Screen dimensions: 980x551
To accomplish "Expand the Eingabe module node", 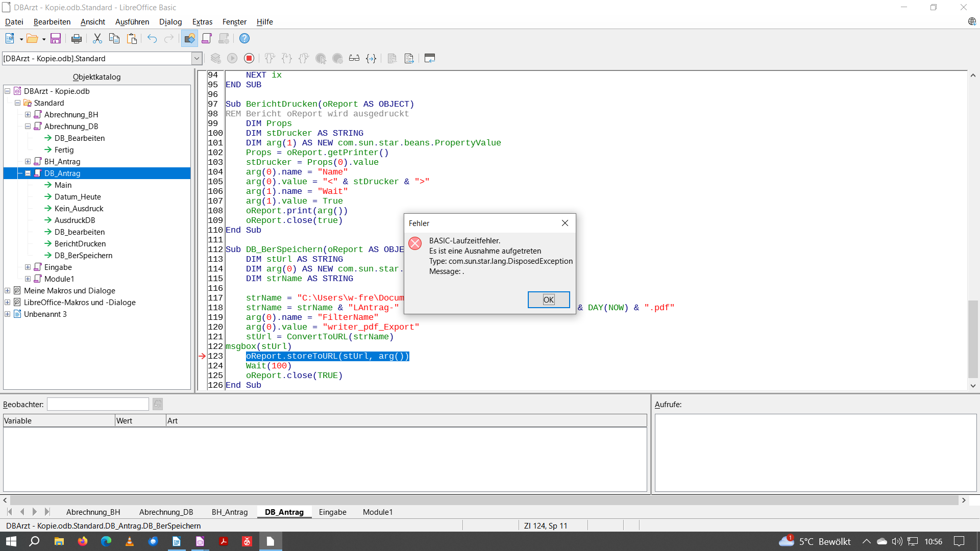I will click(28, 267).
